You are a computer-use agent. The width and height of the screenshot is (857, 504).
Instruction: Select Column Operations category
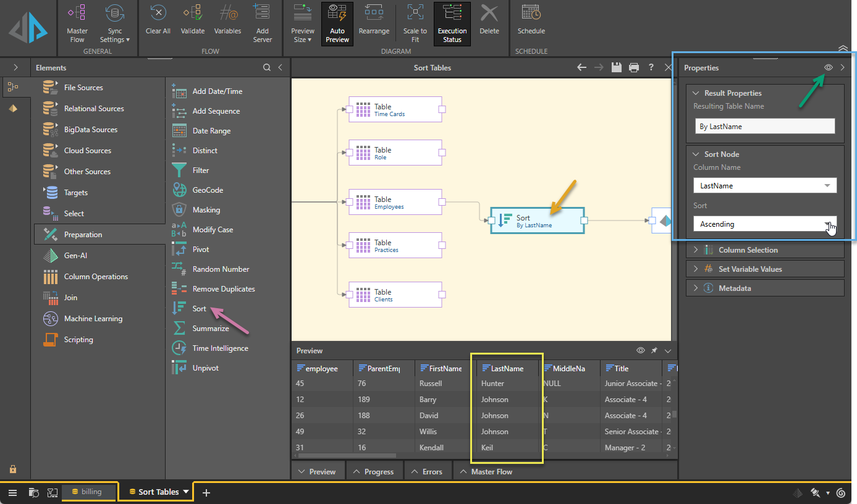coord(96,277)
